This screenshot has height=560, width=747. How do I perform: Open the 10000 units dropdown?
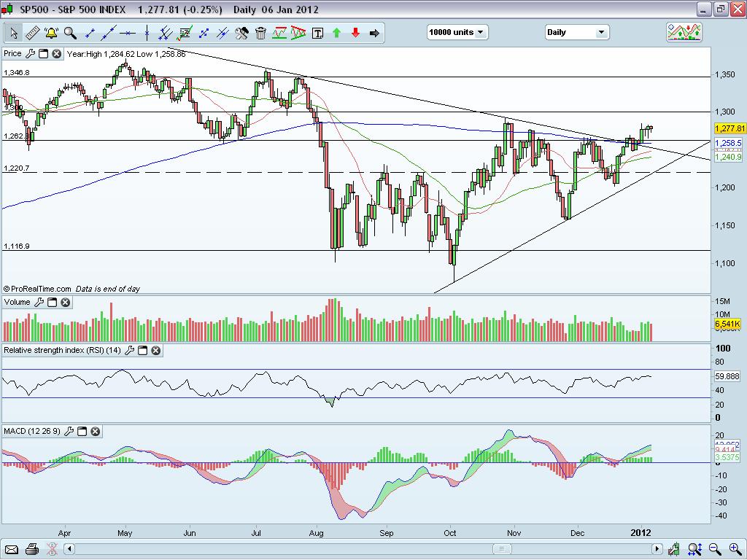[457, 32]
